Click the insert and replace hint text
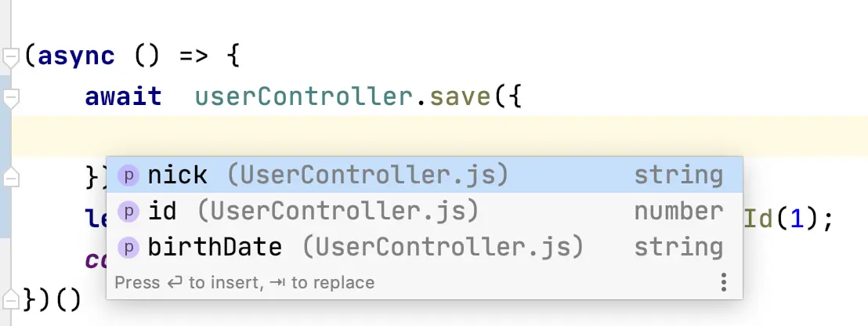The width and height of the screenshot is (868, 326). click(244, 283)
